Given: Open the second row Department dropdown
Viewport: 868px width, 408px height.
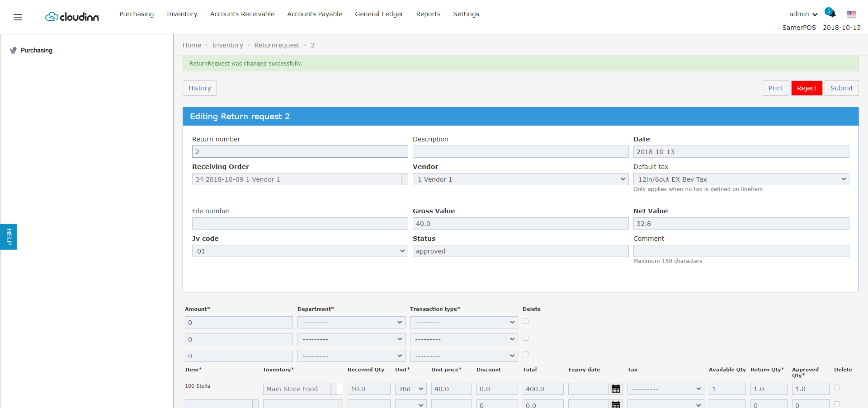Looking at the screenshot, I should (351, 339).
